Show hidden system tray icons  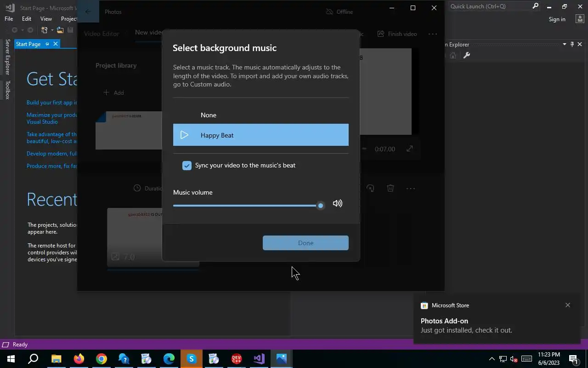pos(492,359)
